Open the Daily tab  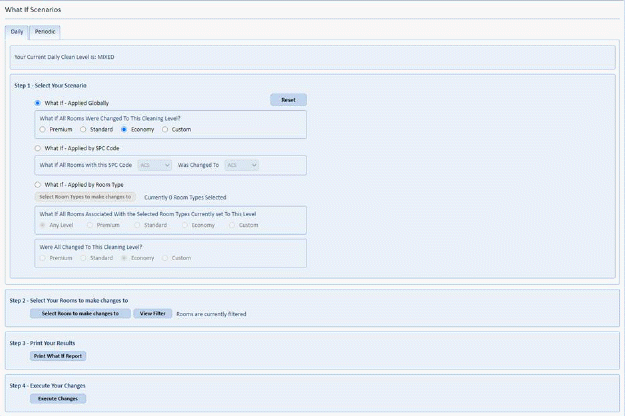pyautogui.click(x=17, y=32)
